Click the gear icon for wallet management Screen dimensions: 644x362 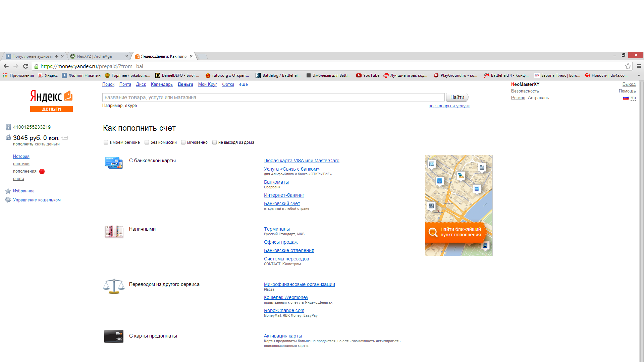8,200
